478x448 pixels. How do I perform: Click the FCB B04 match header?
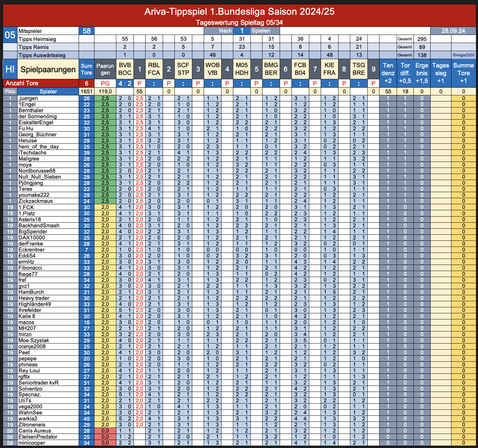[300, 69]
